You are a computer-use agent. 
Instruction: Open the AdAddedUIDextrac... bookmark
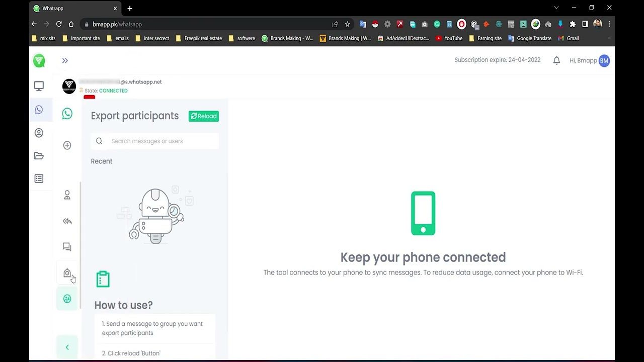pyautogui.click(x=404, y=38)
